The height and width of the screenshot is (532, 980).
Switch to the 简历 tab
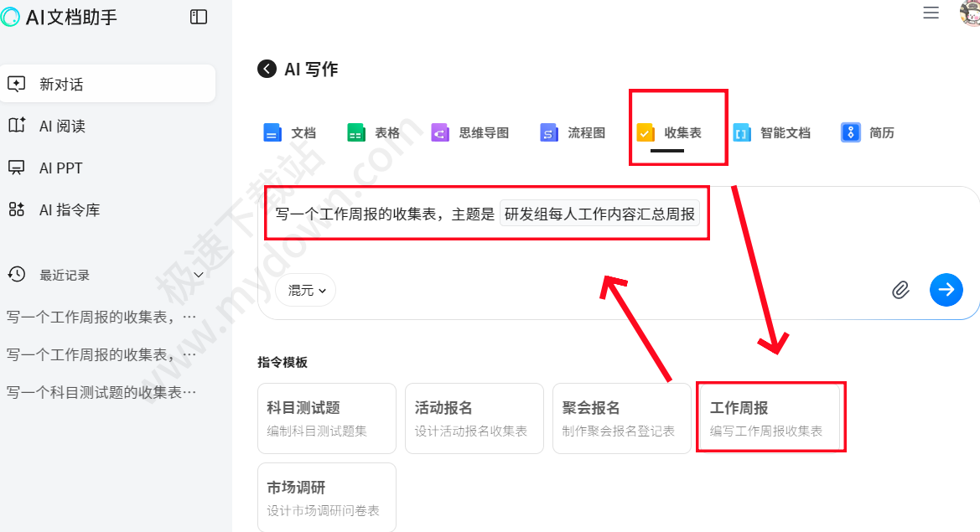click(x=868, y=132)
